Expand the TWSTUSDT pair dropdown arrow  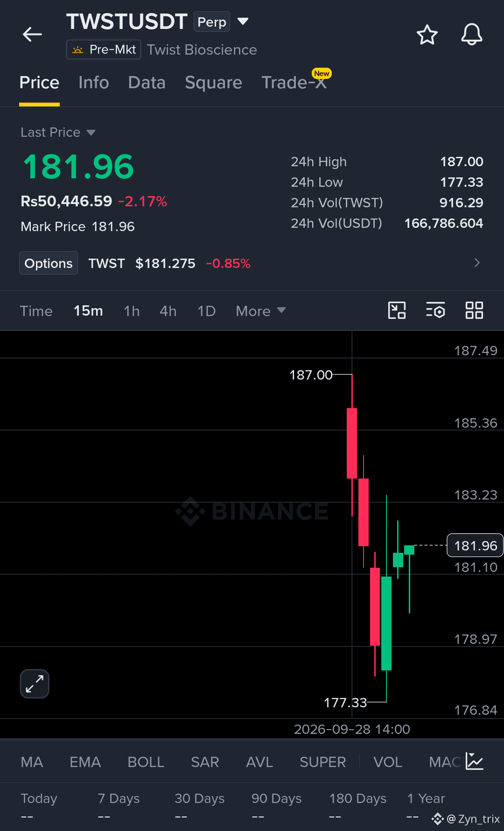pyautogui.click(x=243, y=21)
